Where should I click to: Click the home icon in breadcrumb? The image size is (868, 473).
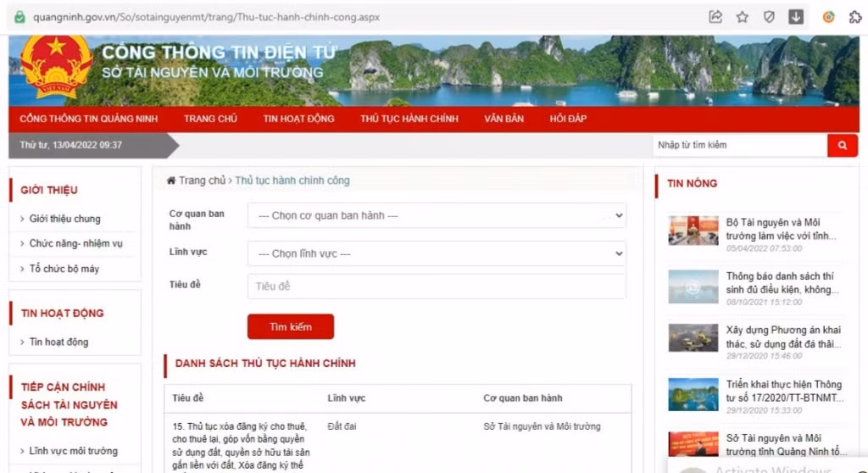point(171,181)
